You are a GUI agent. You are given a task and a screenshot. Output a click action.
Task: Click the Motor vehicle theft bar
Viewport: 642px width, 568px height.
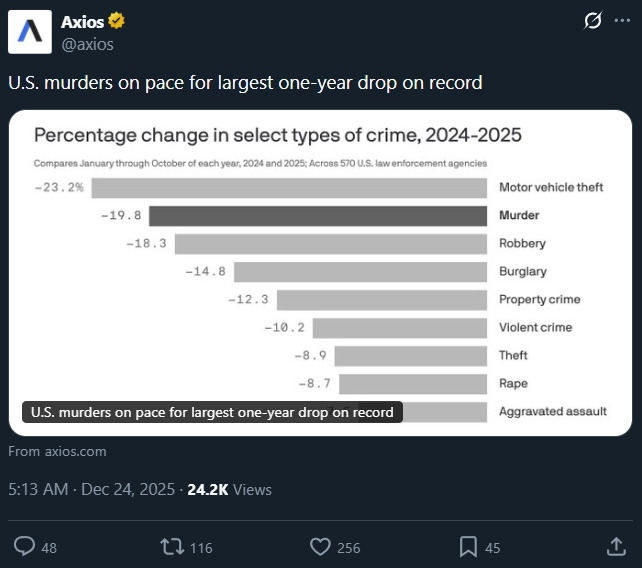pos(290,187)
